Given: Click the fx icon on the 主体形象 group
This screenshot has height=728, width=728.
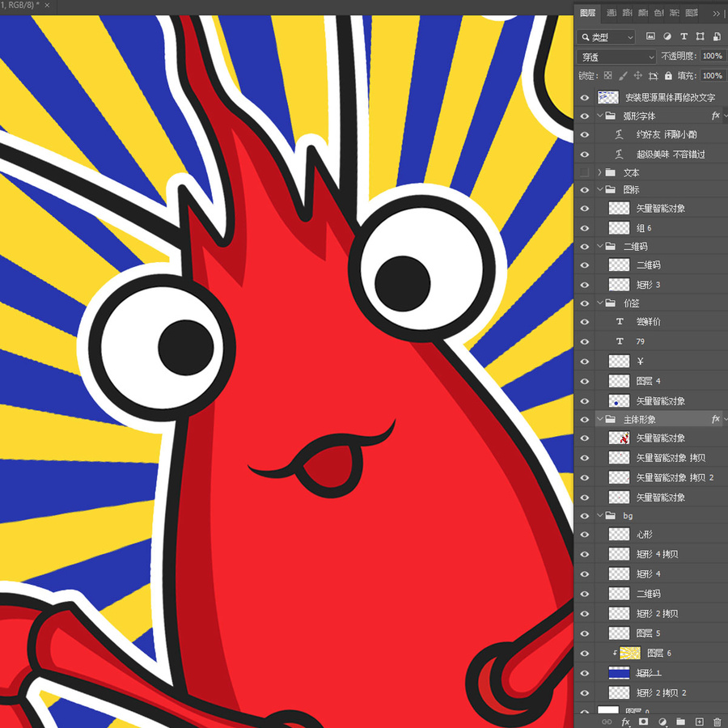Looking at the screenshot, I should [x=716, y=419].
